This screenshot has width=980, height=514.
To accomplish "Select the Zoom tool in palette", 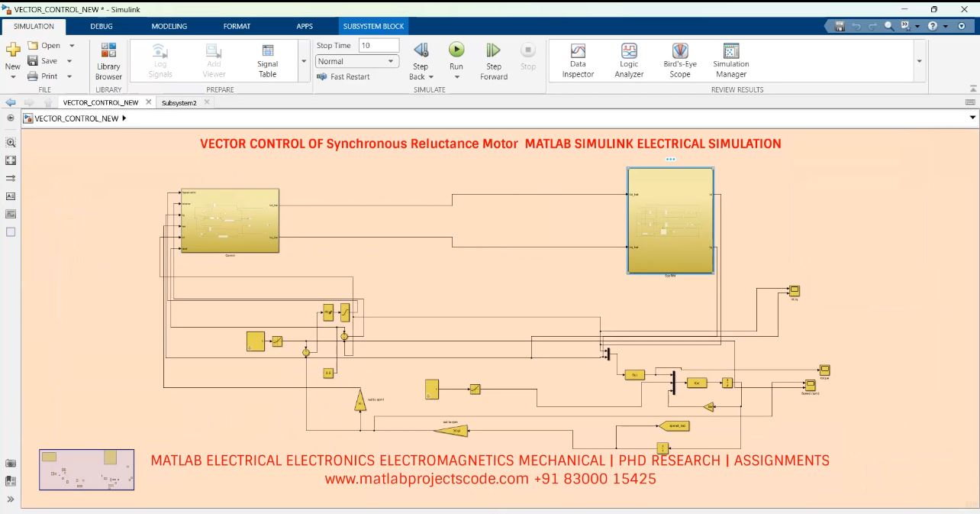I will pos(11,143).
